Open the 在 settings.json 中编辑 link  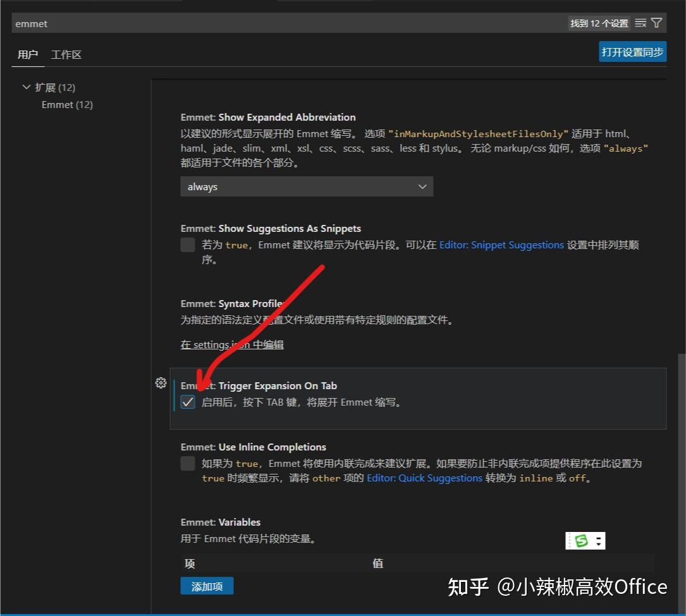point(231,344)
